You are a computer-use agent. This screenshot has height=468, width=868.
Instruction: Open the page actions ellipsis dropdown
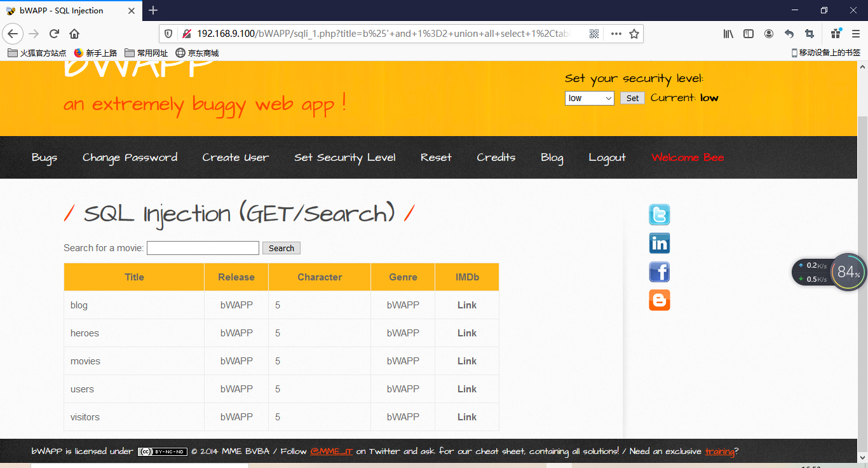[616, 34]
